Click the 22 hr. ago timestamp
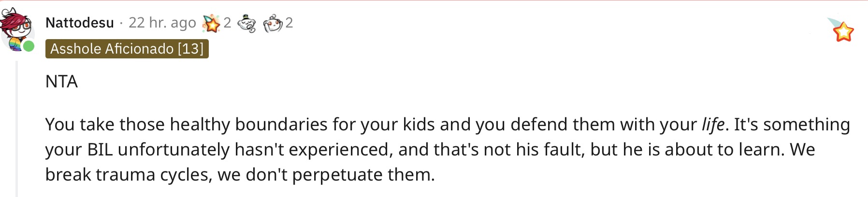Image resolution: width=868 pixels, height=197 pixels. tap(162, 23)
